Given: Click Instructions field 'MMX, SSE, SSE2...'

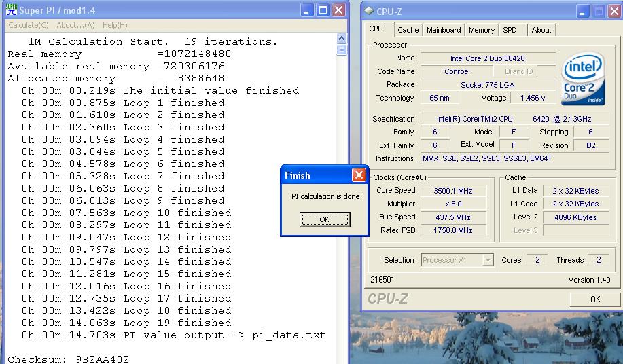Looking at the screenshot, I should 514,158.
